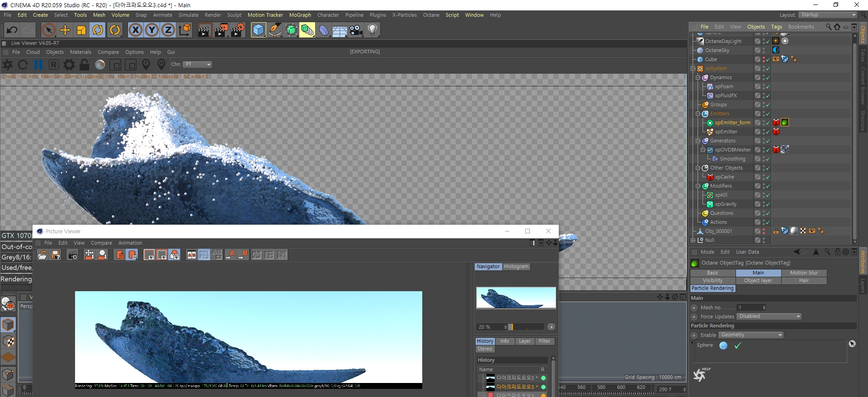Open Force Updates dropdown

pyautogui.click(x=769, y=317)
